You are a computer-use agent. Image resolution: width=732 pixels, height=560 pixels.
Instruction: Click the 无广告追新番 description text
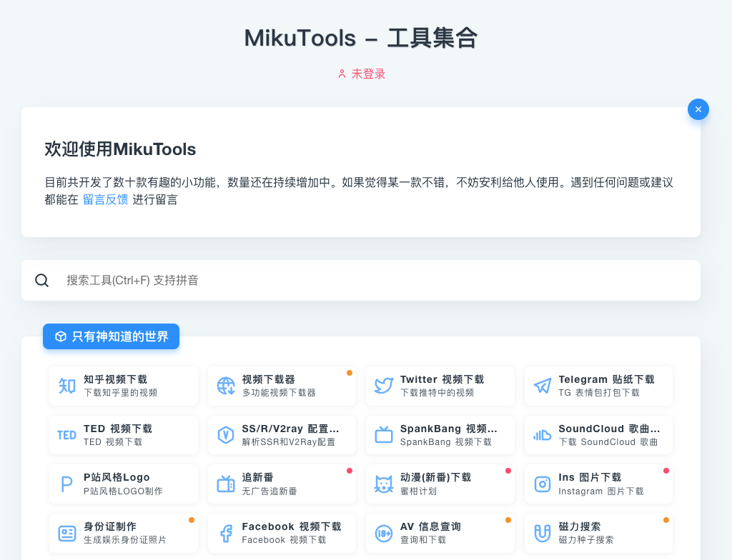(x=269, y=491)
